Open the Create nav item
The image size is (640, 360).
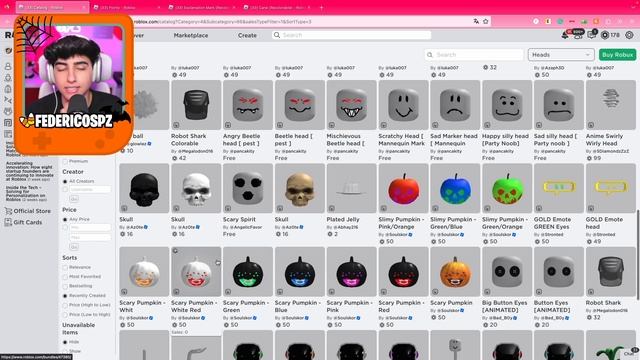tap(247, 36)
